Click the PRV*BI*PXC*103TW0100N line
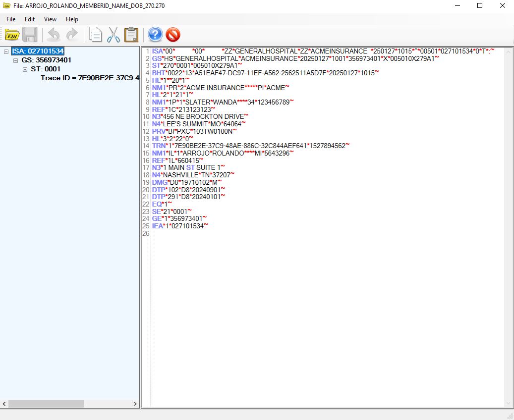This screenshot has height=420, width=514. pos(194,131)
